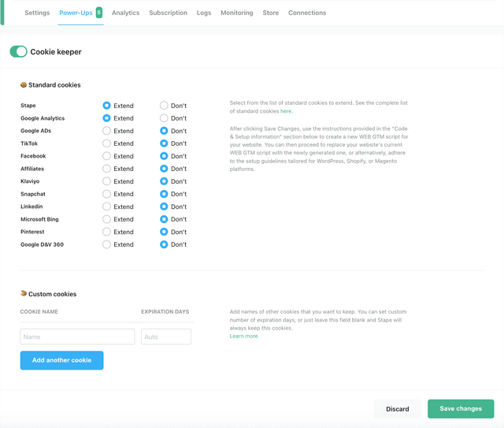The height and width of the screenshot is (428, 504).
Task: Toggle the Cookie keeper switch off
Action: (18, 51)
